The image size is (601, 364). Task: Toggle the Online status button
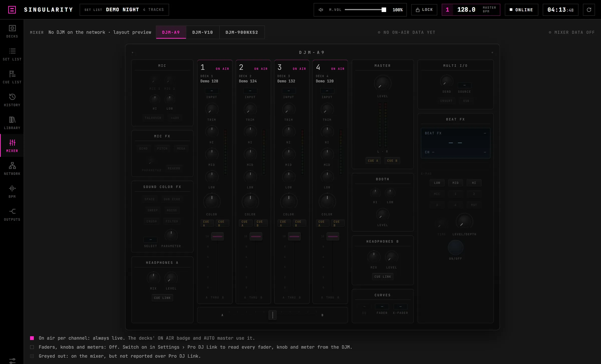pos(521,10)
